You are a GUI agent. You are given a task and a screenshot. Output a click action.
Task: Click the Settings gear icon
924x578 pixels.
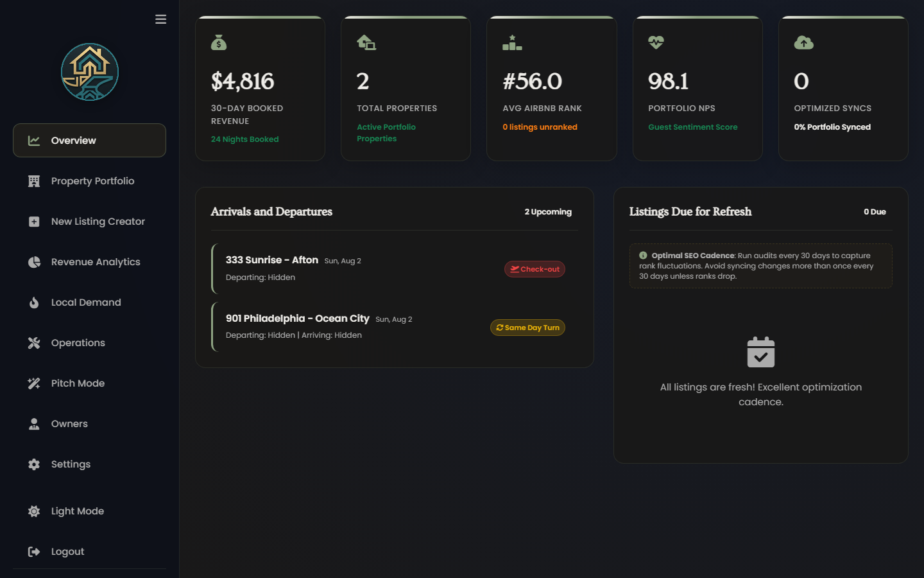[34, 464]
